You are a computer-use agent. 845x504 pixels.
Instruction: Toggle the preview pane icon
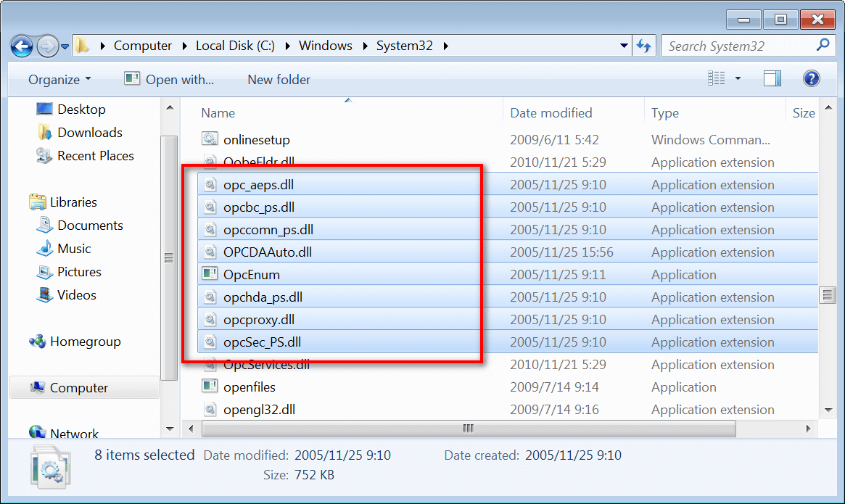pyautogui.click(x=772, y=79)
